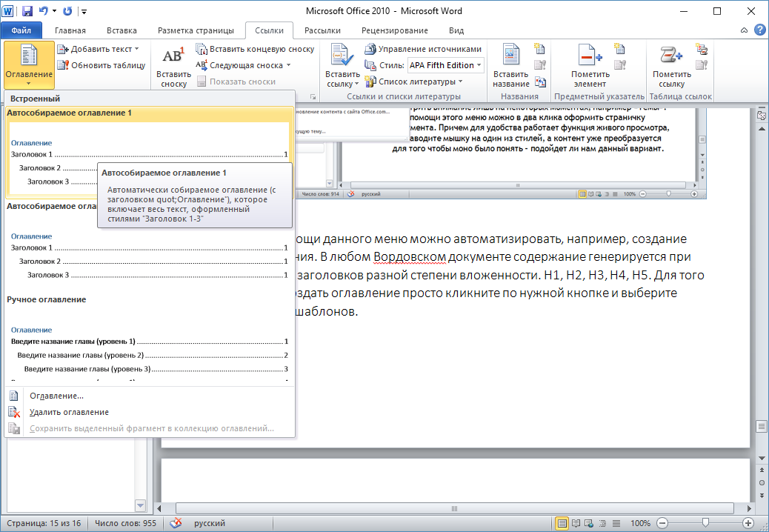
Task: Open the Стиль APA Fifth Edition dropdown
Action: tap(445, 64)
